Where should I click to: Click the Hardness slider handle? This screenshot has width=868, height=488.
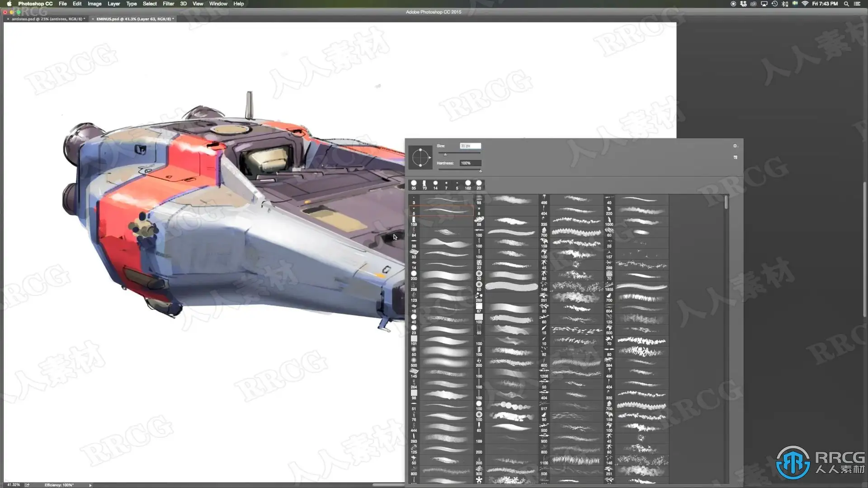480,171
